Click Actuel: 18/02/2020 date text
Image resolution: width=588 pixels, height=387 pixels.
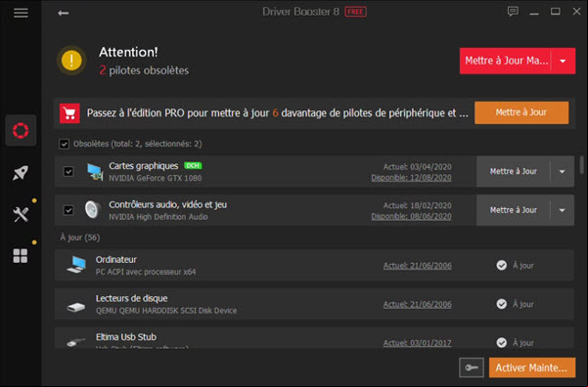pos(418,205)
